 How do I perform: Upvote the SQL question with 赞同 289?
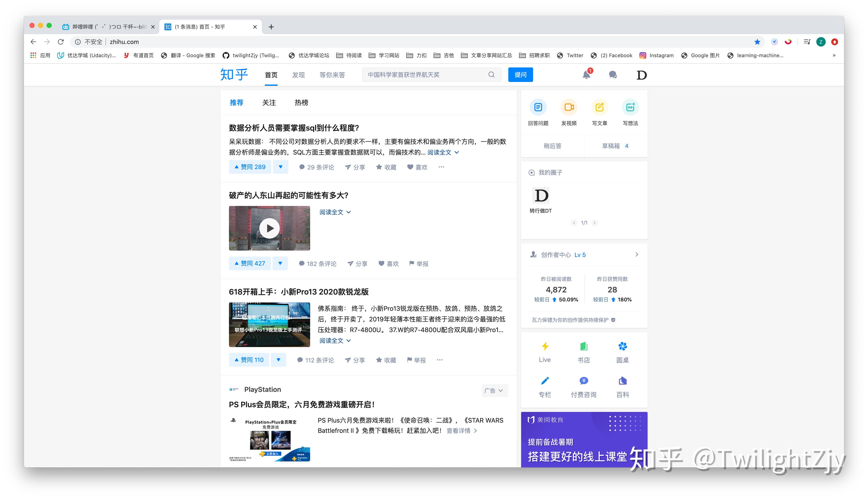250,167
